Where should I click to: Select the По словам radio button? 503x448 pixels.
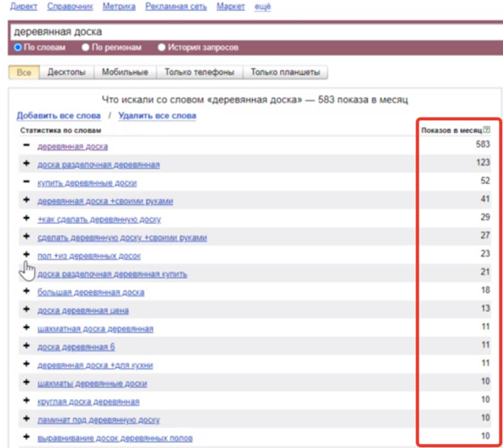[18, 48]
